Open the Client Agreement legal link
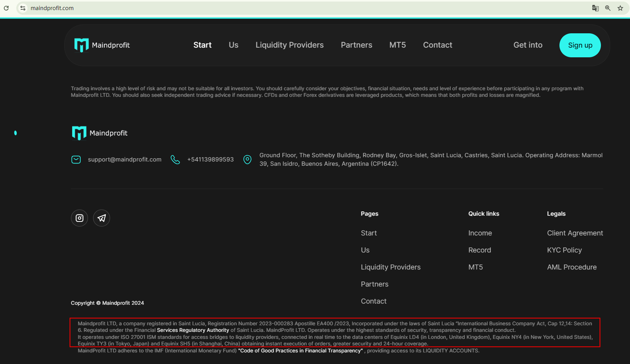 (x=575, y=233)
